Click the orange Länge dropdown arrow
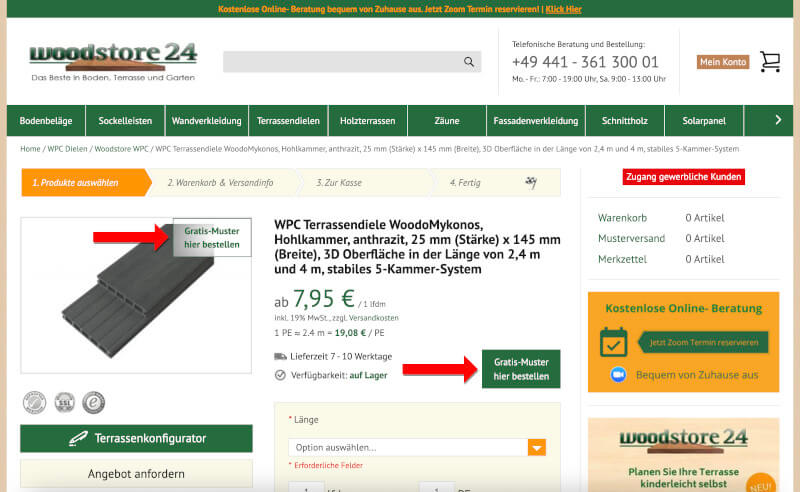 pyautogui.click(x=537, y=448)
